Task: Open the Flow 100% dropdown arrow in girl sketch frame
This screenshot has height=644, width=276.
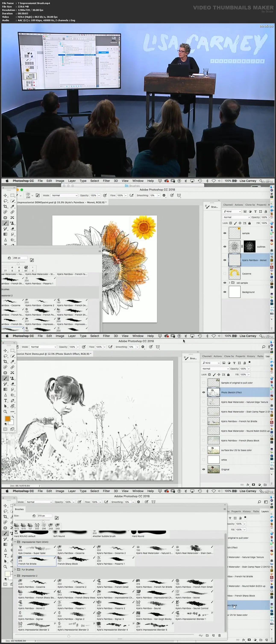Action: 104,347
